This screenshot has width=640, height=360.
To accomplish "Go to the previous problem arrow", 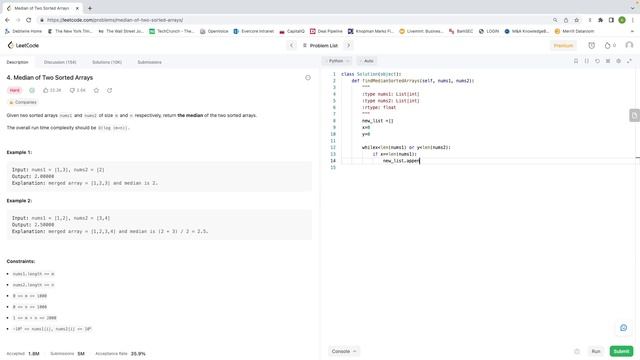I will click(x=291, y=45).
